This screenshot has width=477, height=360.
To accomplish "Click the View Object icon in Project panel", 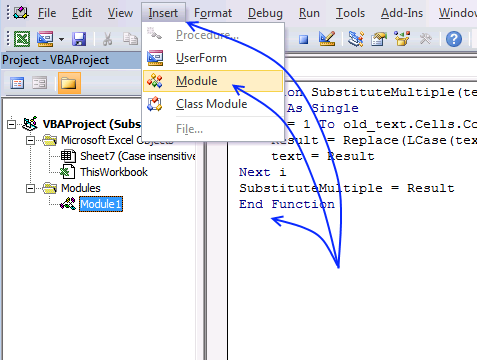I will (x=40, y=83).
